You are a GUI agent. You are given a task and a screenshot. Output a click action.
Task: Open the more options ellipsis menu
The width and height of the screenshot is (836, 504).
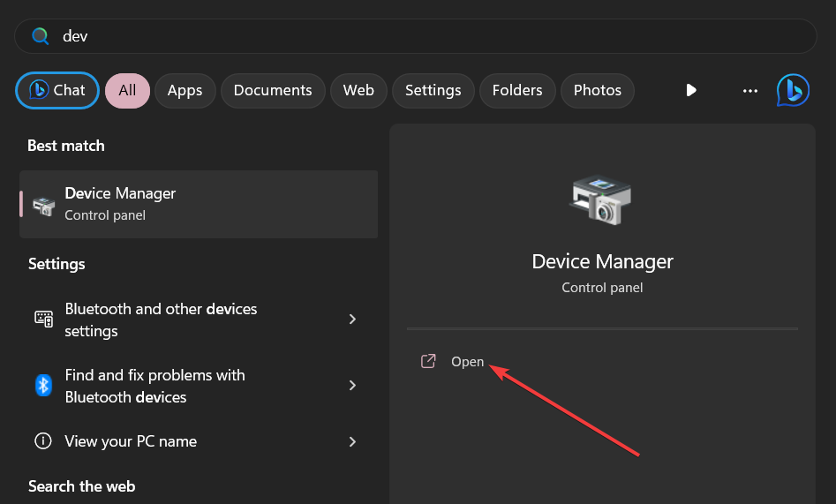[x=750, y=91]
